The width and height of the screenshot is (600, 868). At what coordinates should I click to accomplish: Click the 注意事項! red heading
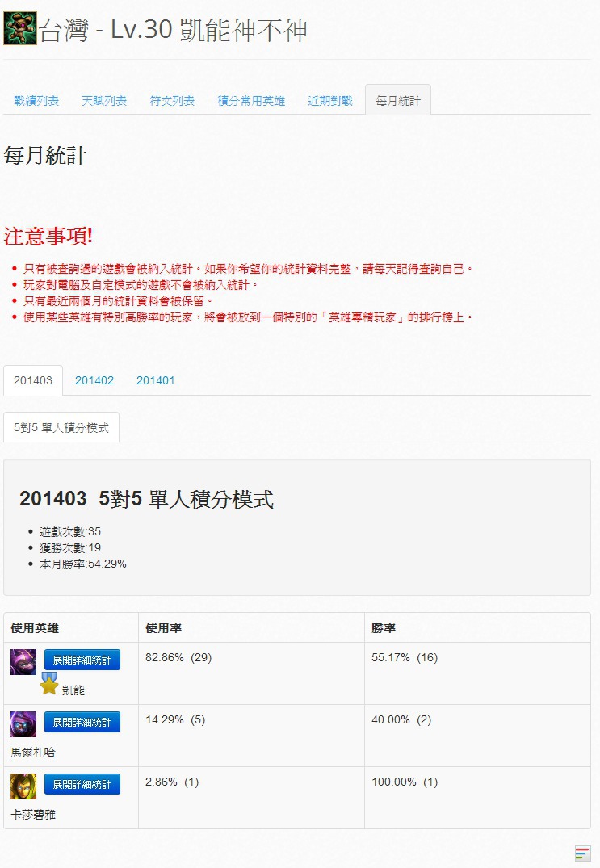[48, 237]
